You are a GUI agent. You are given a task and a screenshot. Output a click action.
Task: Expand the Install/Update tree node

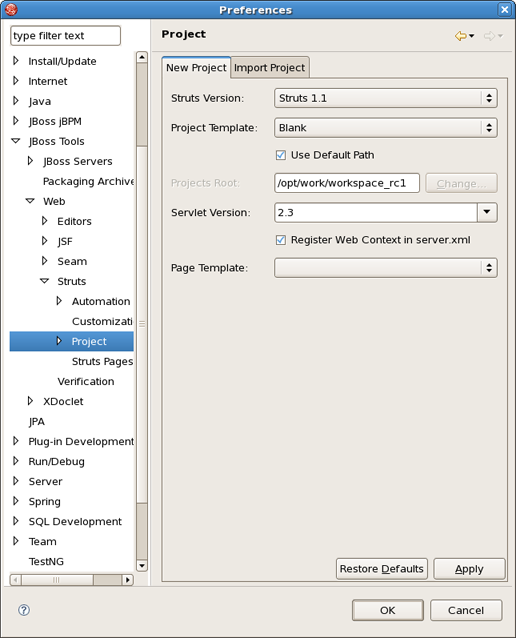pyautogui.click(x=16, y=61)
